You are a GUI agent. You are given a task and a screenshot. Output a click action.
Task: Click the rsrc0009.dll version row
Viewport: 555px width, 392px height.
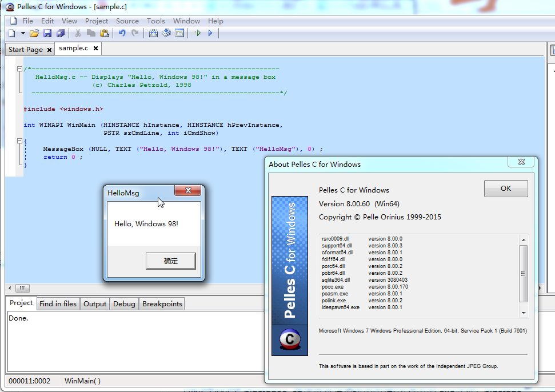[362, 239]
